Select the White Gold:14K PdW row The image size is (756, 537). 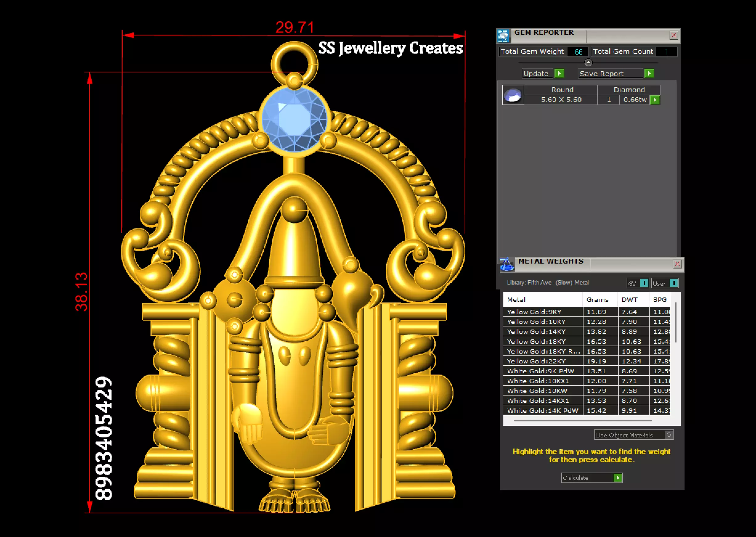(x=587, y=410)
